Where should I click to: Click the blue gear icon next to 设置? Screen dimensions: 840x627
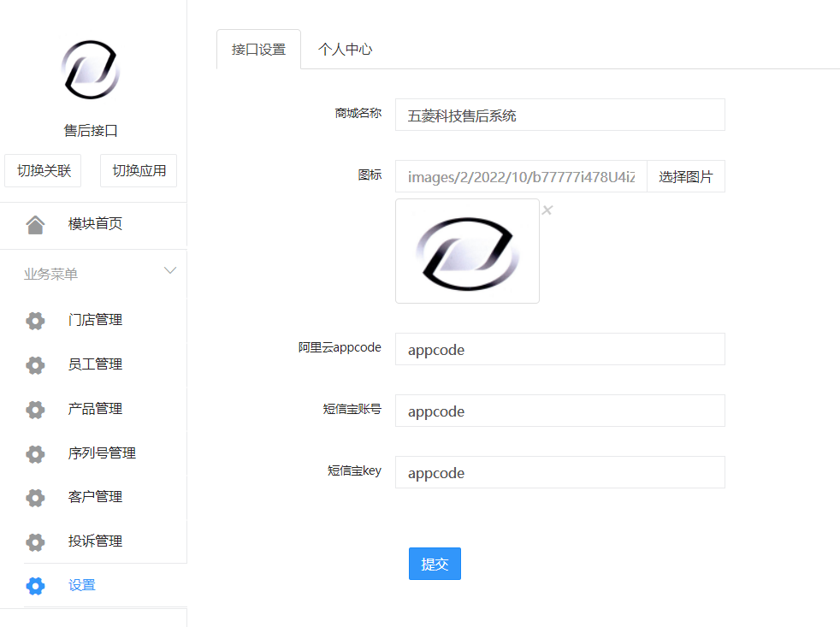tap(35, 586)
